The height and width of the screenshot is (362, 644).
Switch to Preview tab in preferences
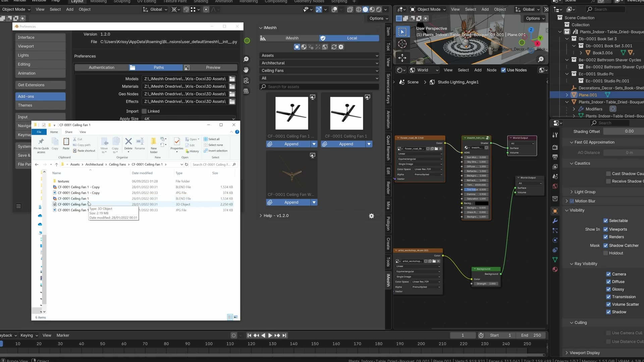(x=210, y=68)
